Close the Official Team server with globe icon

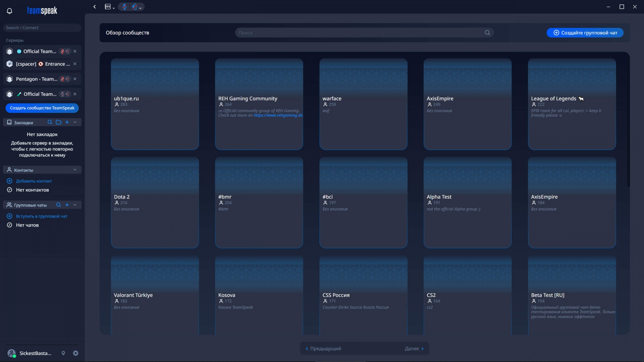point(75,51)
